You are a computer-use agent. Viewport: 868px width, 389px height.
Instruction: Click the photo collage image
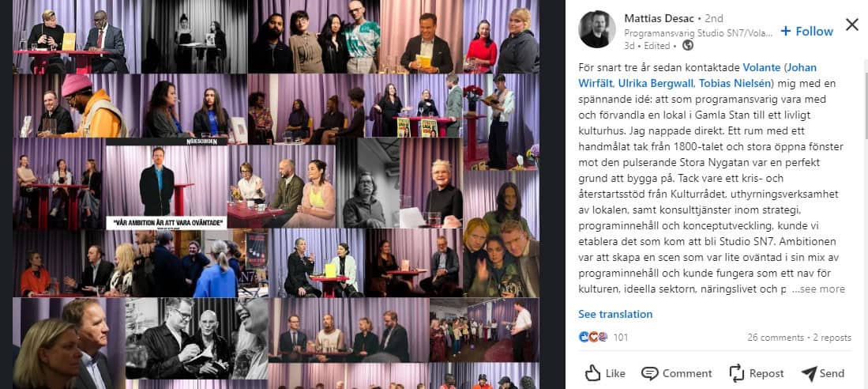[276, 194]
